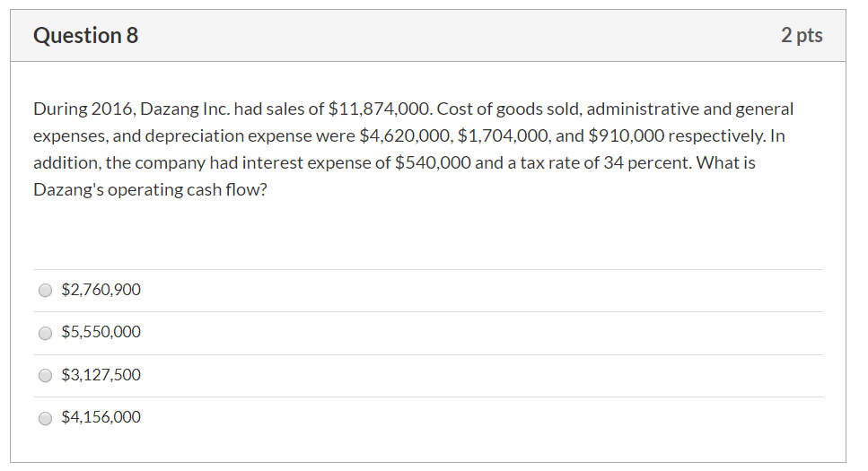This screenshot has height=471, width=868.
Task: Click the $5,550,000 answer label text
Action: click(x=101, y=332)
